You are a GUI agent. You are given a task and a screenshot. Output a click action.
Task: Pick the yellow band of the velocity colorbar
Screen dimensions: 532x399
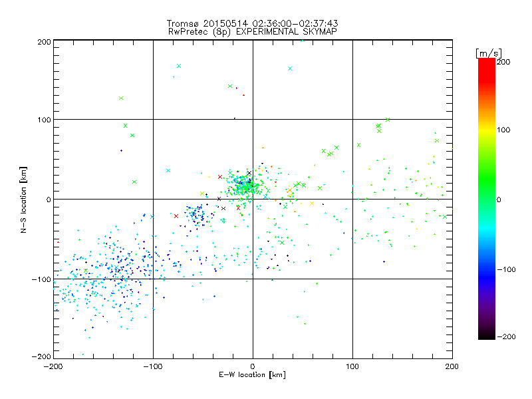pos(487,130)
